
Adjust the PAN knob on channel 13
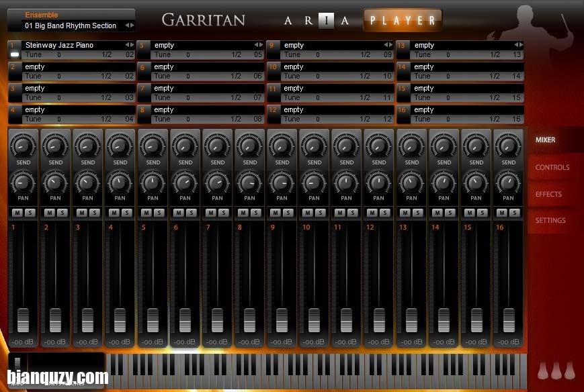411,182
